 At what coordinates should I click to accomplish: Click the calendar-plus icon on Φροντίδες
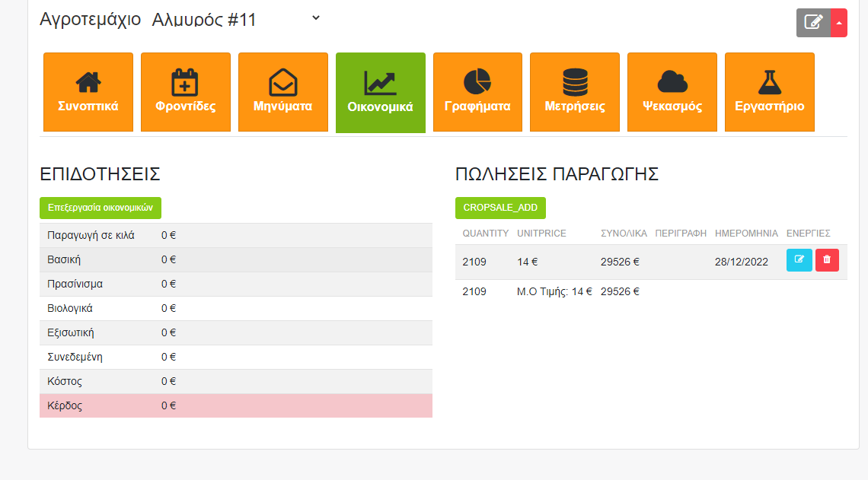coord(185,81)
